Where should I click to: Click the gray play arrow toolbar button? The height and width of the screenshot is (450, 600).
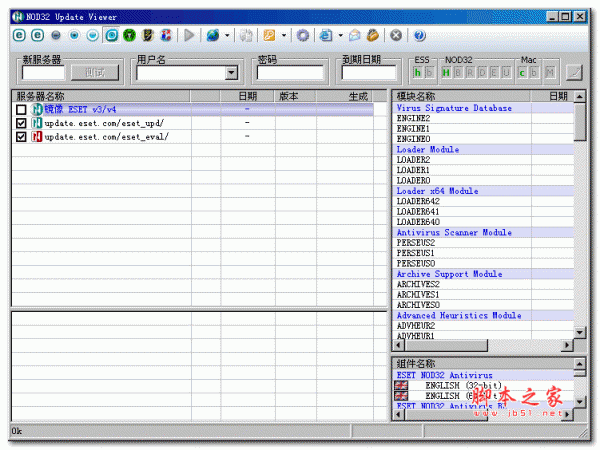pos(189,36)
